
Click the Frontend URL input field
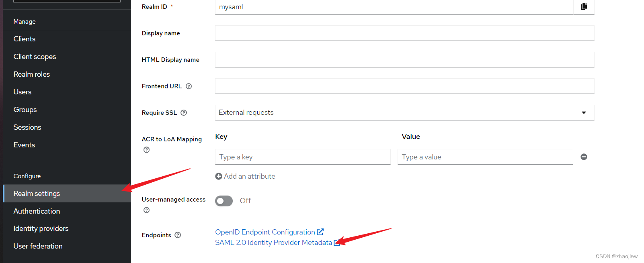pos(404,86)
